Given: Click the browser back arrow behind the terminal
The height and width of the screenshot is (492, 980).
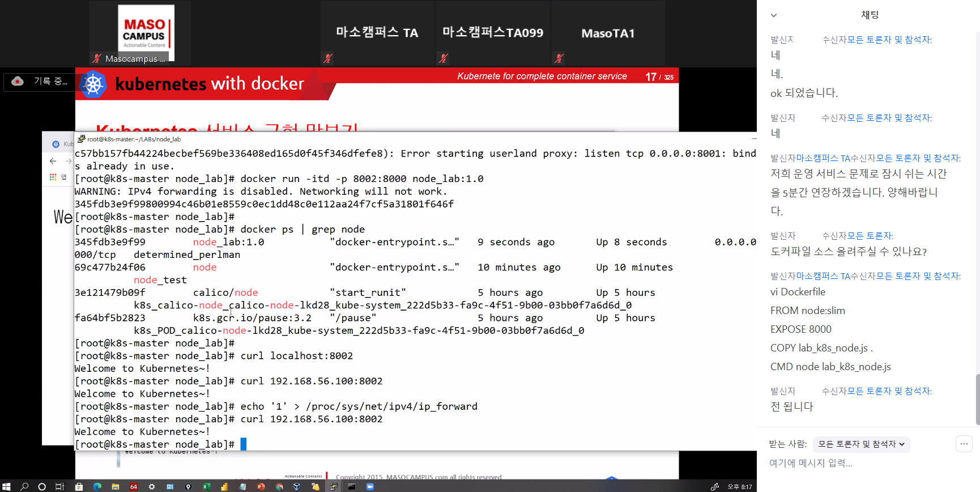Looking at the screenshot, I should pyautogui.click(x=53, y=161).
